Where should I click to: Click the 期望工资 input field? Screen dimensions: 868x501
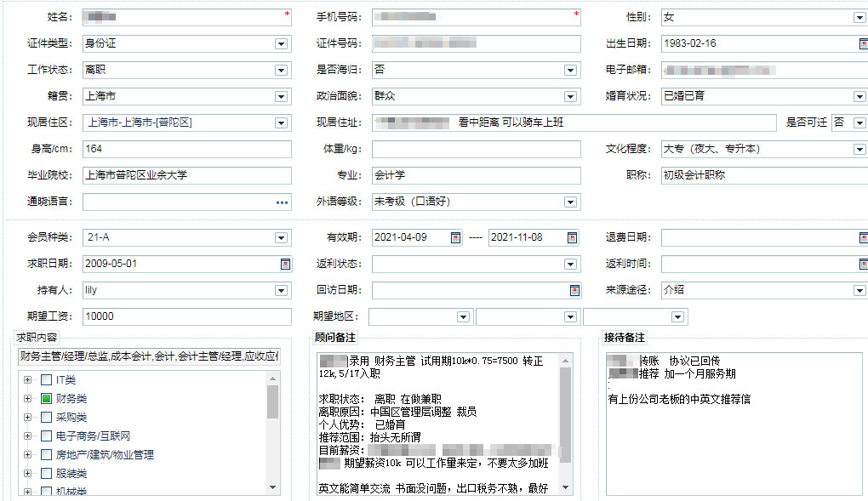pyautogui.click(x=187, y=316)
